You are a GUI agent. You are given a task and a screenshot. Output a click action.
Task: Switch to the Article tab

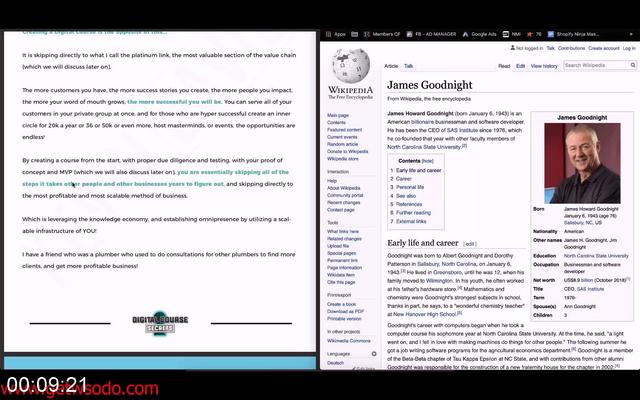pyautogui.click(x=391, y=66)
